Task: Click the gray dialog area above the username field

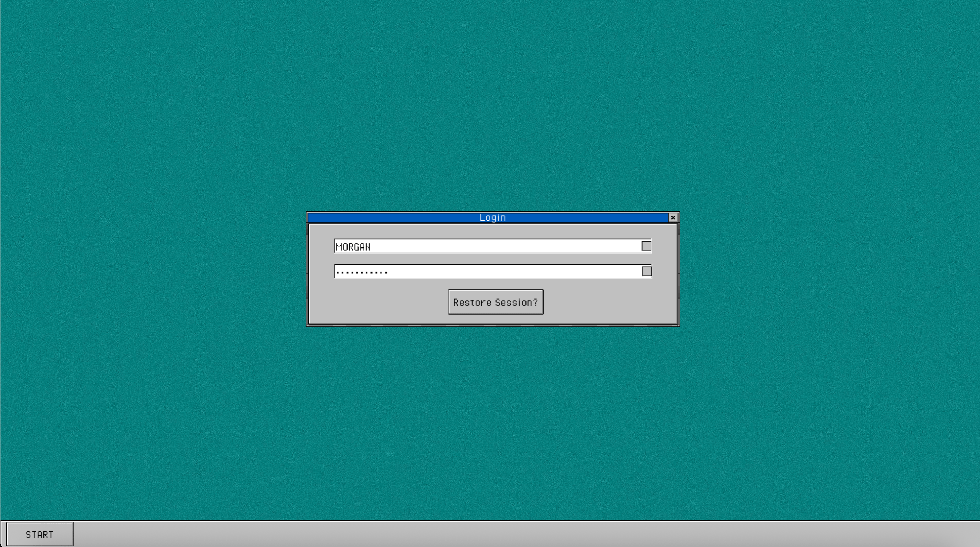Action: click(493, 231)
